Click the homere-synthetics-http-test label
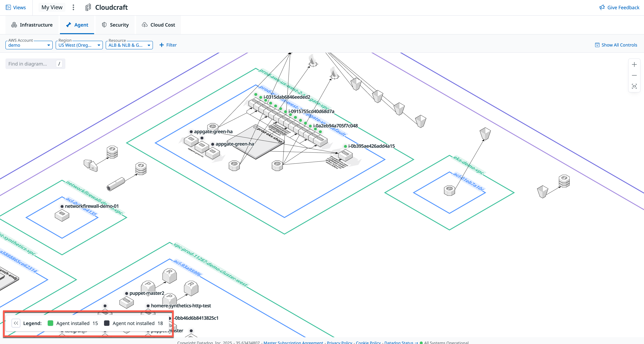 point(181,306)
